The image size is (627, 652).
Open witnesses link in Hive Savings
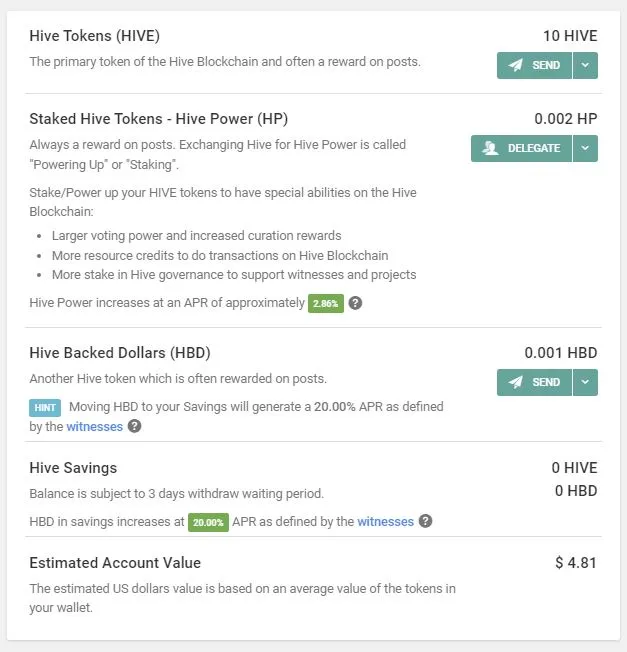[x=385, y=521]
